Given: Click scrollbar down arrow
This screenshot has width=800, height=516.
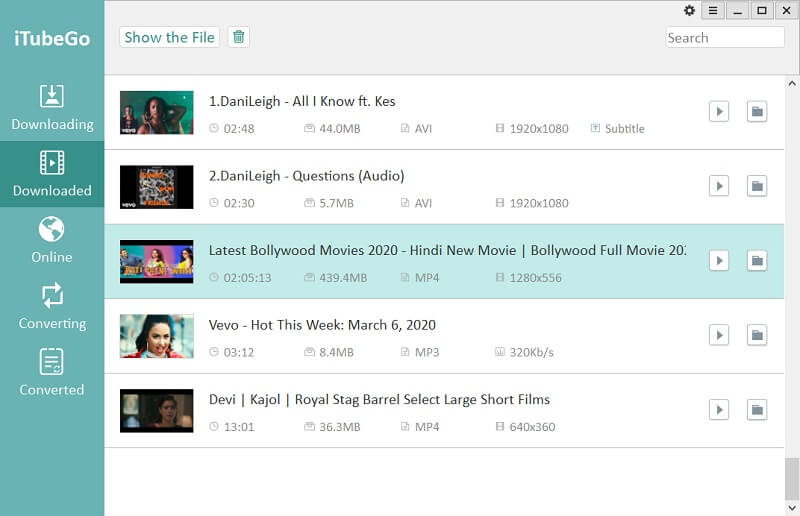Looking at the screenshot, I should 792,508.
